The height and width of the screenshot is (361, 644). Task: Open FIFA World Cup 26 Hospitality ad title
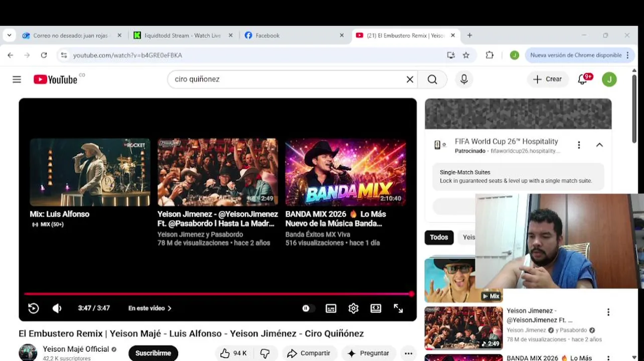pyautogui.click(x=506, y=141)
